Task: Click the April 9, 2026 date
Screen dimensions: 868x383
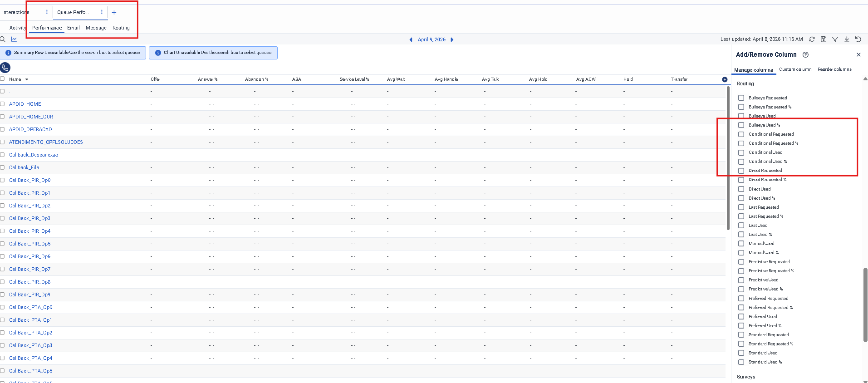Action: tap(432, 40)
